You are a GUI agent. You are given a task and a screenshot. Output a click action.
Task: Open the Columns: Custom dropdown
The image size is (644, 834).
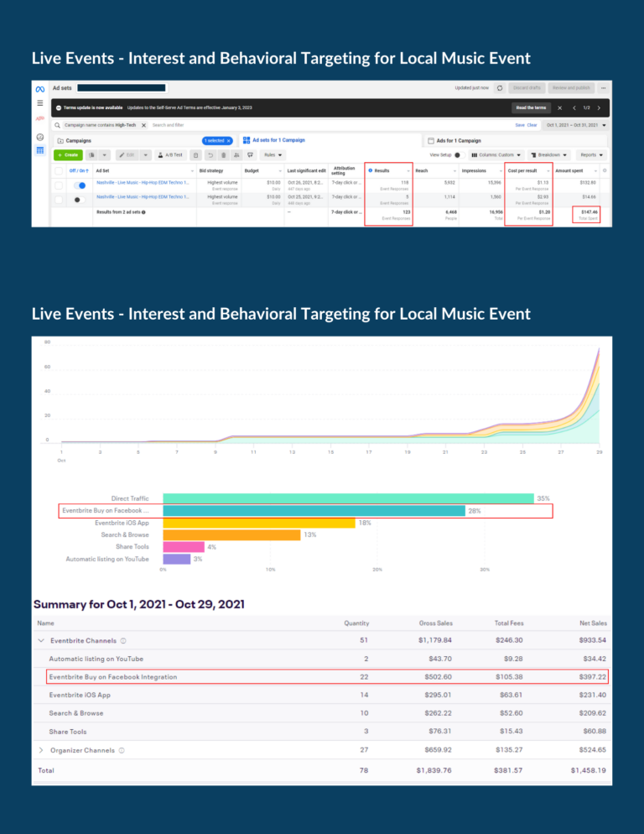[496, 155]
